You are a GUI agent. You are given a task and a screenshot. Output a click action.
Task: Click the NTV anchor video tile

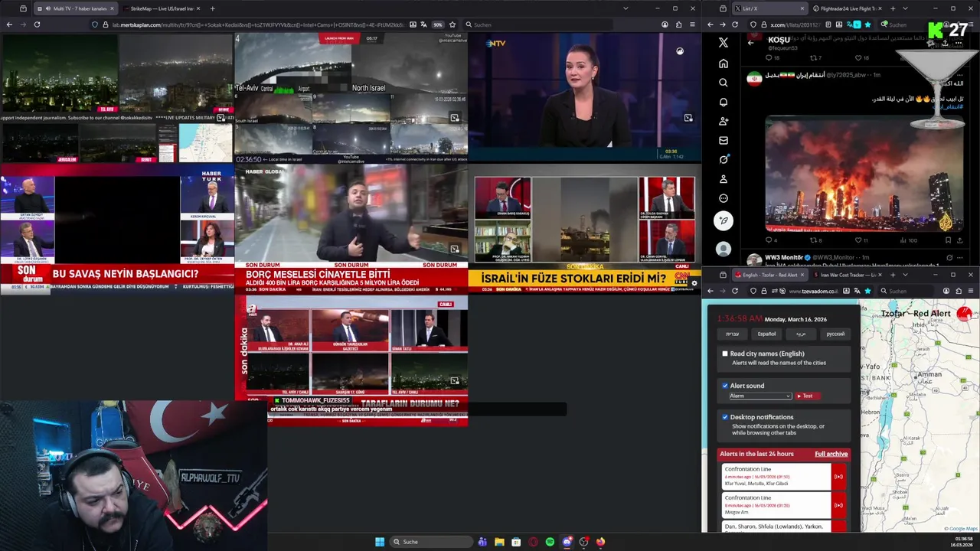point(584,96)
